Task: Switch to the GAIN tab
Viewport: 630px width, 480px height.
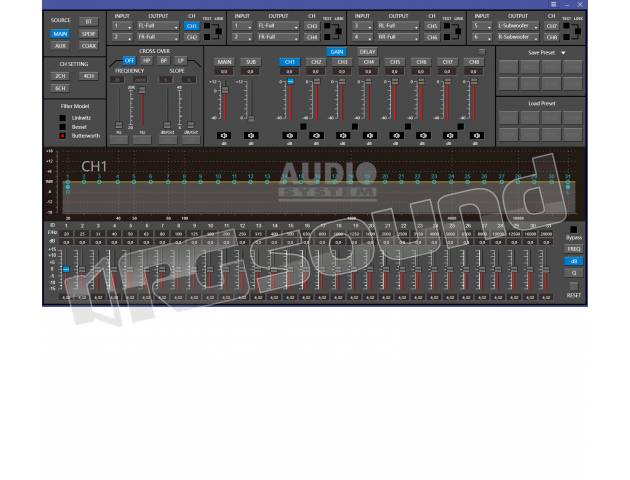Action: click(x=337, y=52)
